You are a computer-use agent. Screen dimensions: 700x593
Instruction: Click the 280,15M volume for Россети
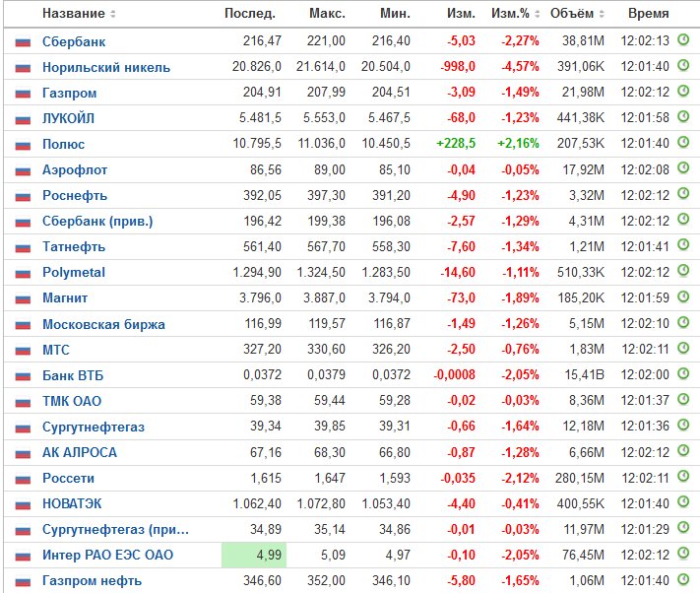coord(580,478)
